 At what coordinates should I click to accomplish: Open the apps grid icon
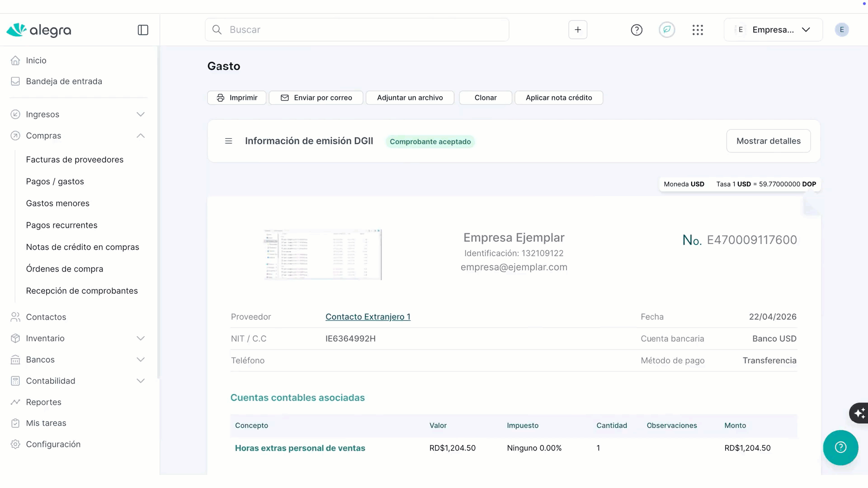point(698,30)
